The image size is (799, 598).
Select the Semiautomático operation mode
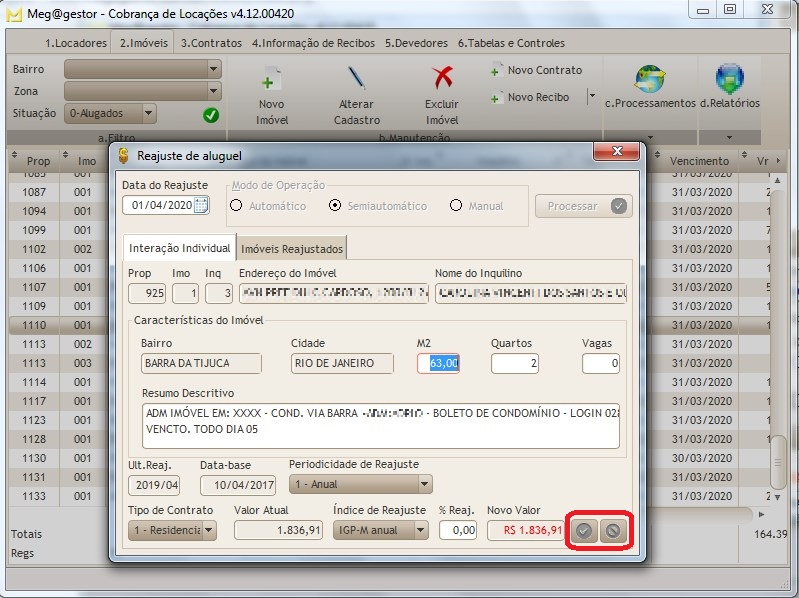click(x=335, y=206)
